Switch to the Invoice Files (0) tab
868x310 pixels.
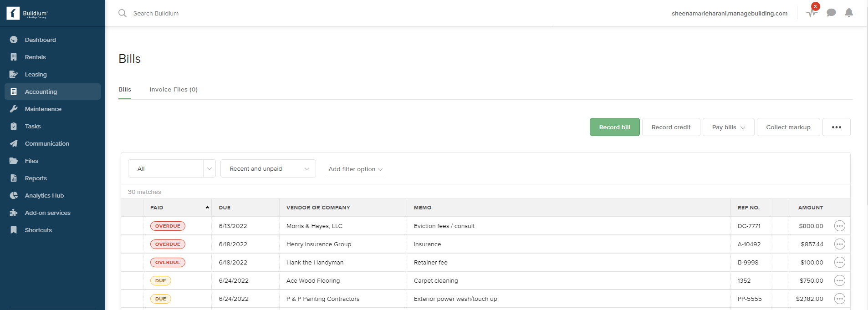point(174,89)
